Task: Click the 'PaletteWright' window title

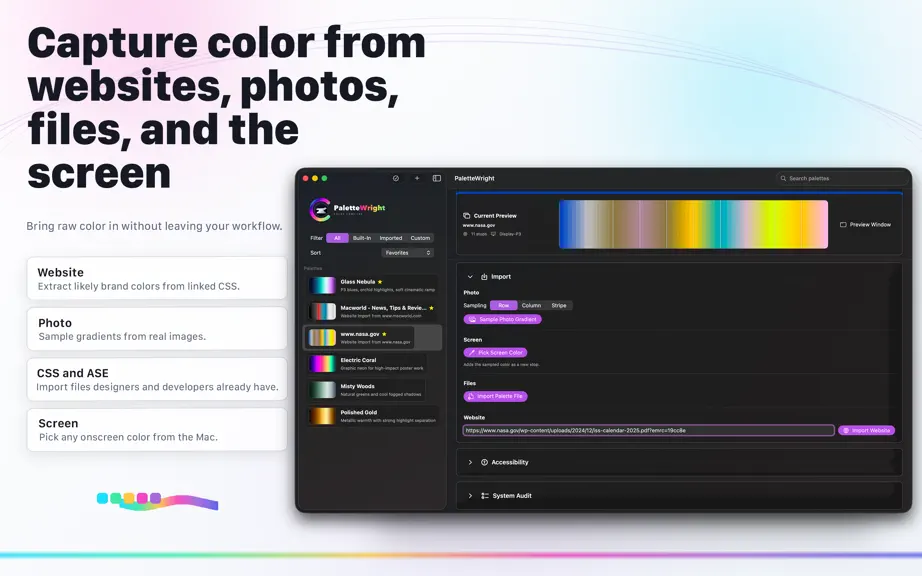Action: pyautogui.click(x=475, y=178)
